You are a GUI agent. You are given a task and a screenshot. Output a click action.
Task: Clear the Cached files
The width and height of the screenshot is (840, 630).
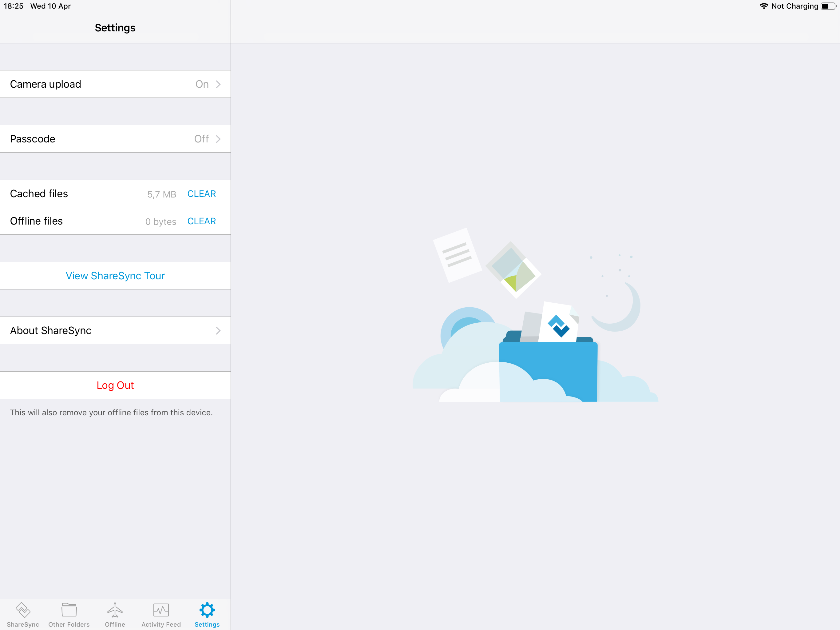tap(202, 194)
